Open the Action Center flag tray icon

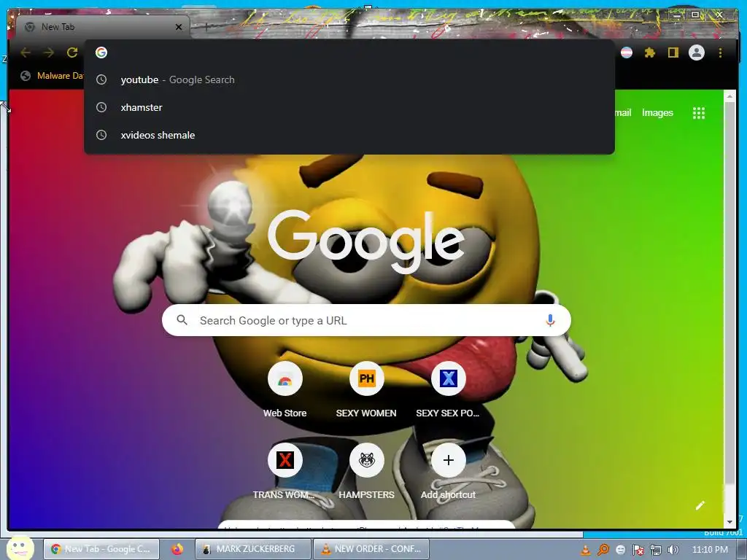pyautogui.click(x=638, y=550)
